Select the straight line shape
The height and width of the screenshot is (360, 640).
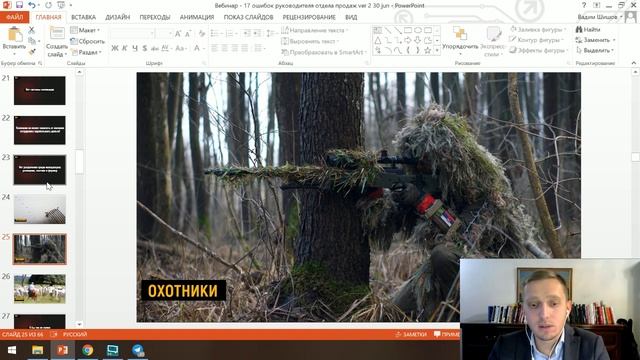coord(387,30)
